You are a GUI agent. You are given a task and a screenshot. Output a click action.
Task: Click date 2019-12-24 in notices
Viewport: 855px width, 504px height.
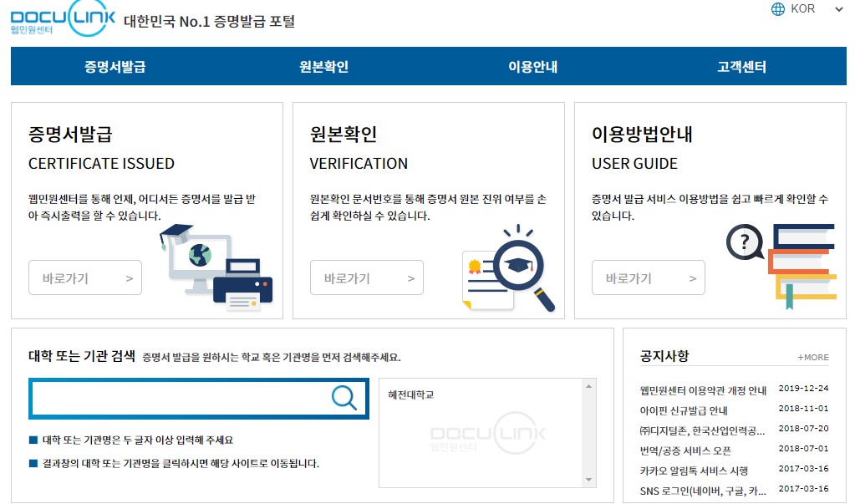(x=804, y=389)
